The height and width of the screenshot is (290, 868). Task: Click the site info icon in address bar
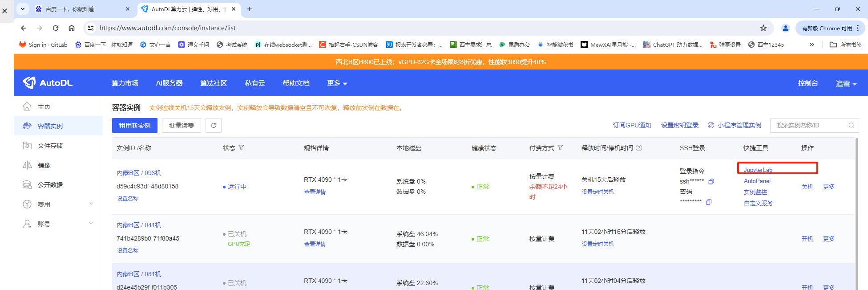(91, 28)
